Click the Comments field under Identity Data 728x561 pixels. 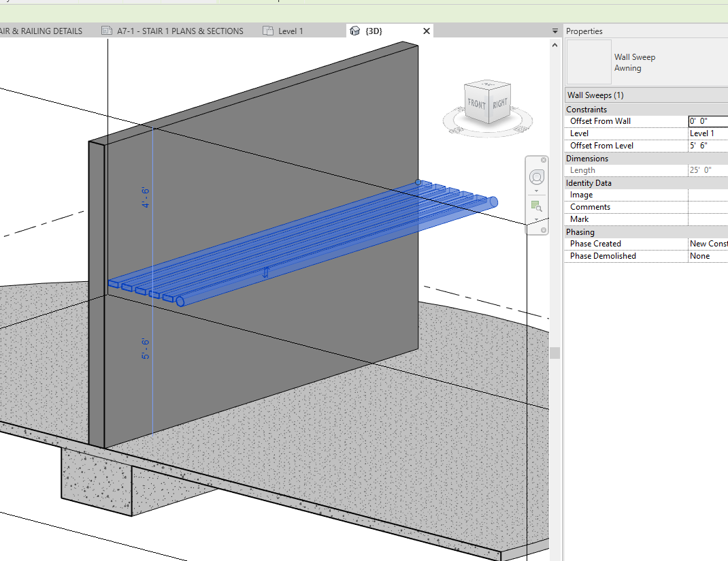[708, 206]
